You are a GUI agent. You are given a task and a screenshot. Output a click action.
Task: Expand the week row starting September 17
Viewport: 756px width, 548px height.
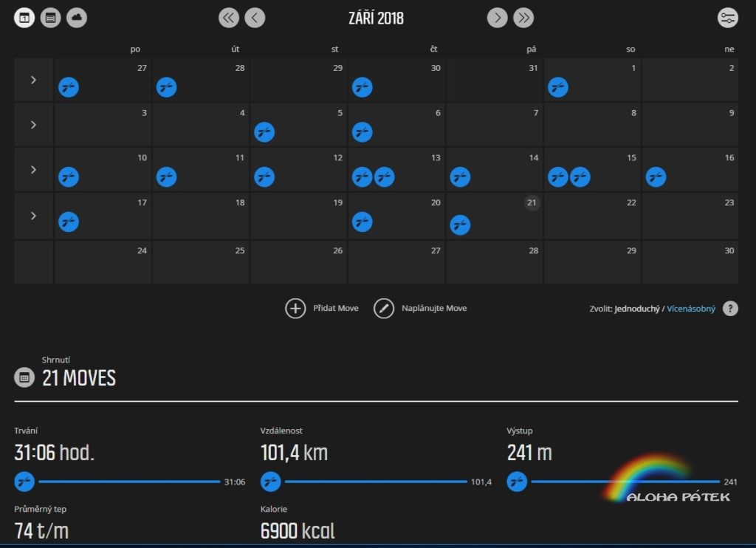(33, 216)
